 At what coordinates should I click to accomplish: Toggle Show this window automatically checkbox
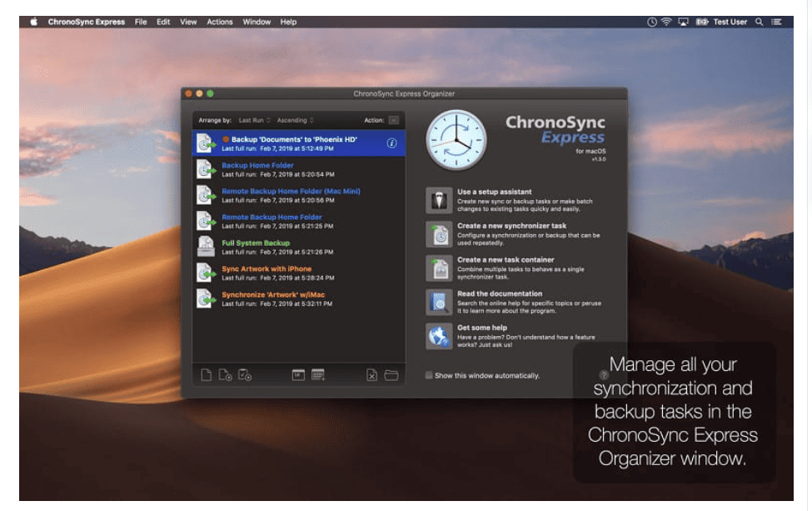coord(429,375)
